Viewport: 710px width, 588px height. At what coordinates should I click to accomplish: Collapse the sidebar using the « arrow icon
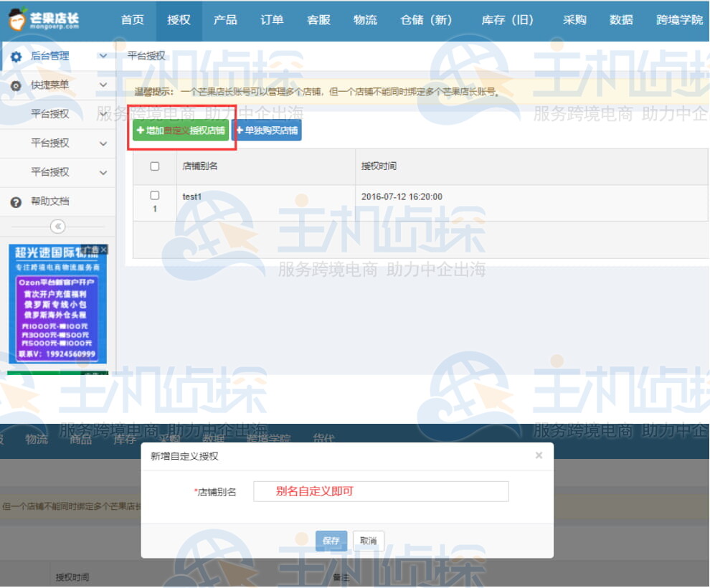(57, 226)
